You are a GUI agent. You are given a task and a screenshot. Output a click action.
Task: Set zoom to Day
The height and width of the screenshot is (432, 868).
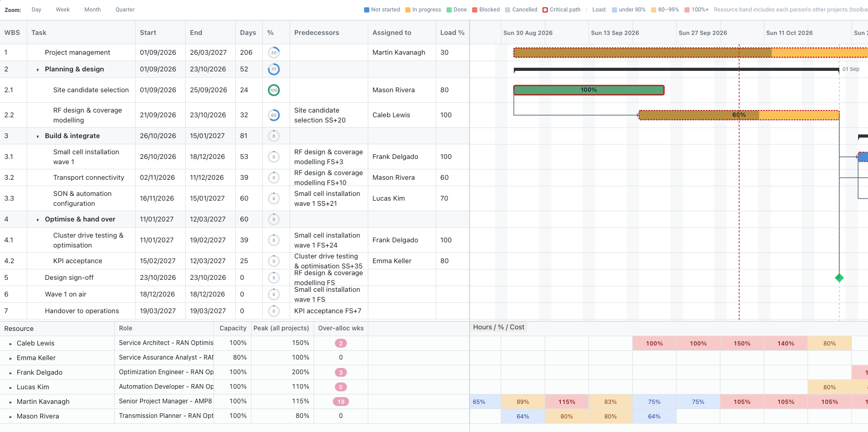pyautogui.click(x=37, y=10)
